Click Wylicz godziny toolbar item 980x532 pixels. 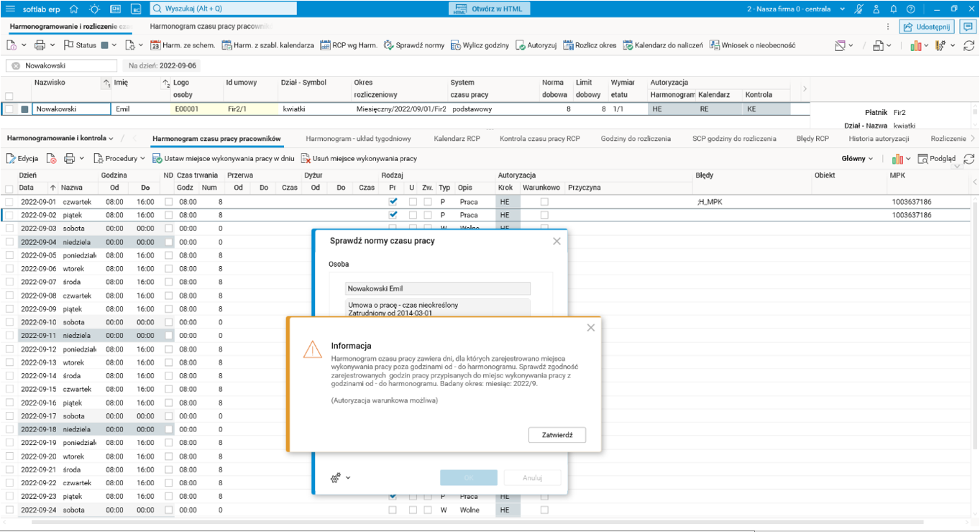(x=480, y=45)
